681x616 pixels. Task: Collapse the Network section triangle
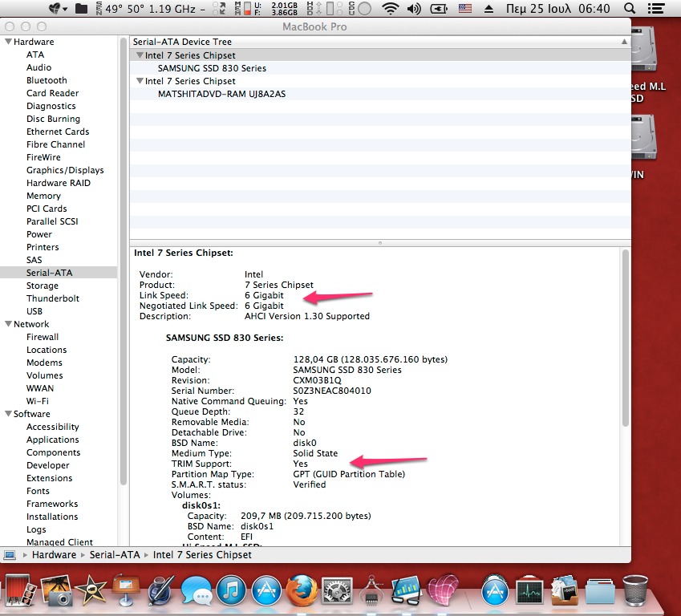pos(8,324)
